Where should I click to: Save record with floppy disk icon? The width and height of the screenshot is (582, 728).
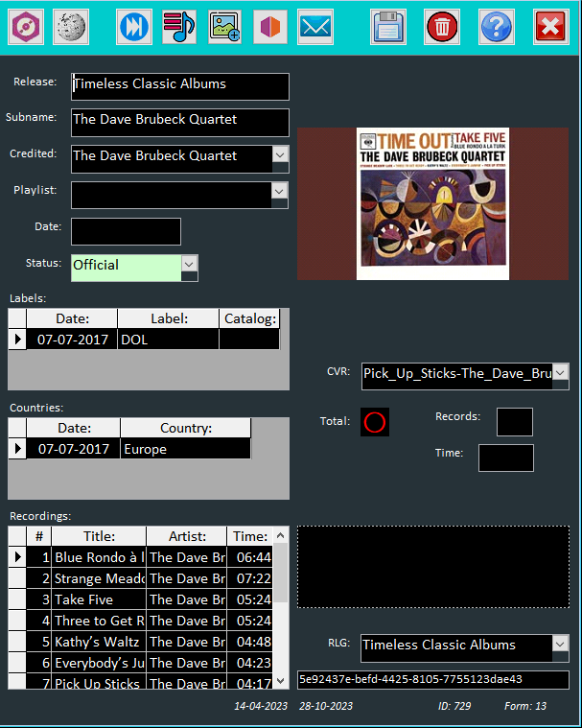tap(388, 27)
